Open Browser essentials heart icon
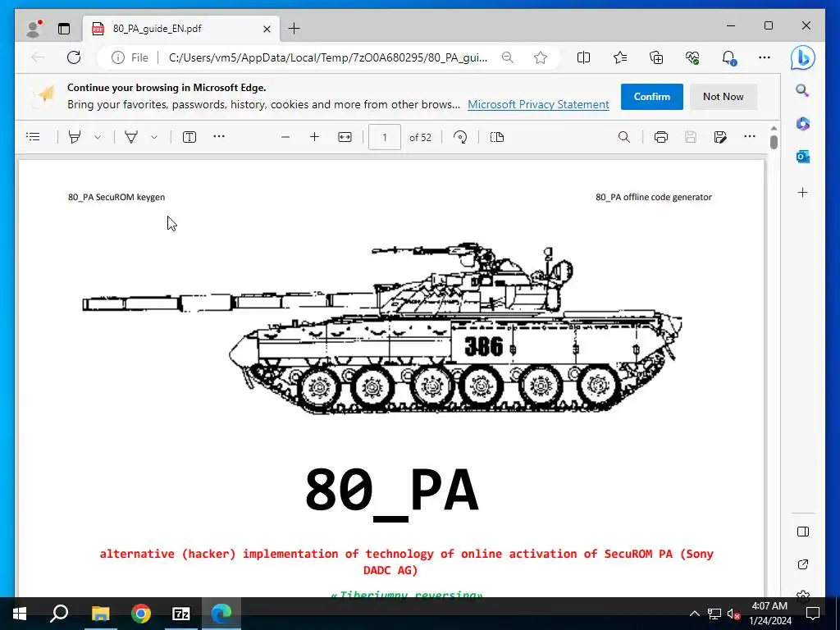The height and width of the screenshot is (630, 840). [692, 57]
